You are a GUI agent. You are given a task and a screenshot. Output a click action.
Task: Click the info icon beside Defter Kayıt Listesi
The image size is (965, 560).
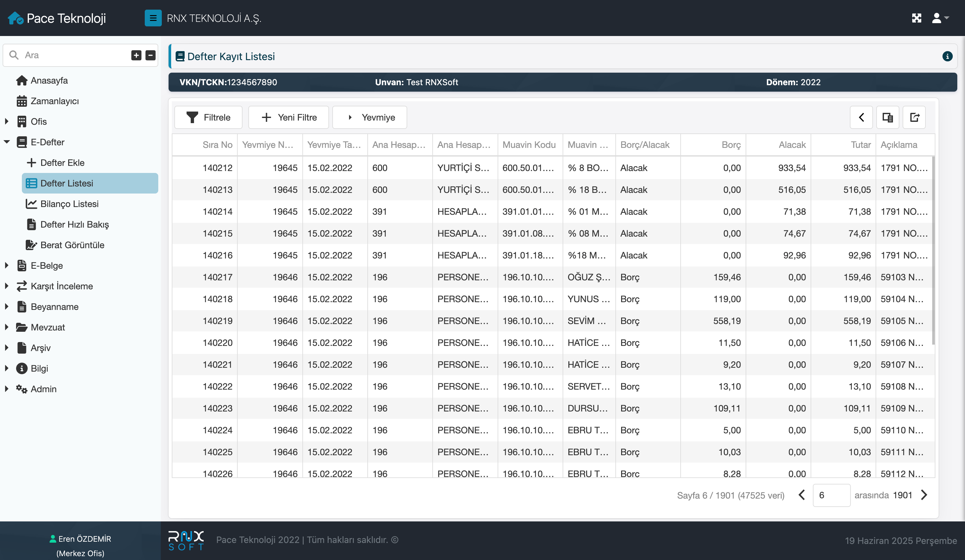click(947, 56)
